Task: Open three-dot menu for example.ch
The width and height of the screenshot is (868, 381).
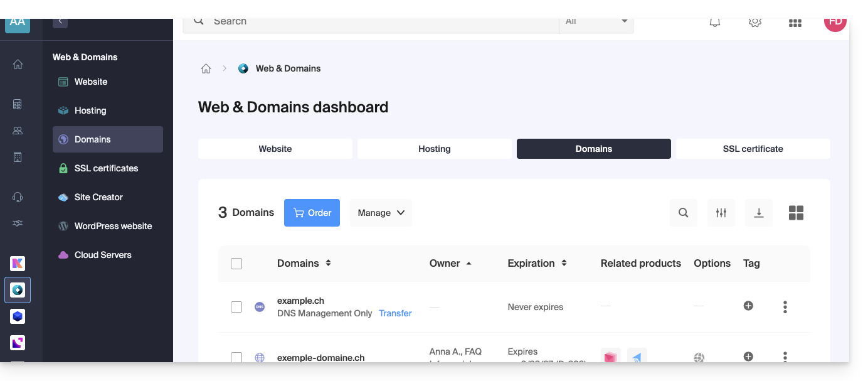Action: click(785, 307)
